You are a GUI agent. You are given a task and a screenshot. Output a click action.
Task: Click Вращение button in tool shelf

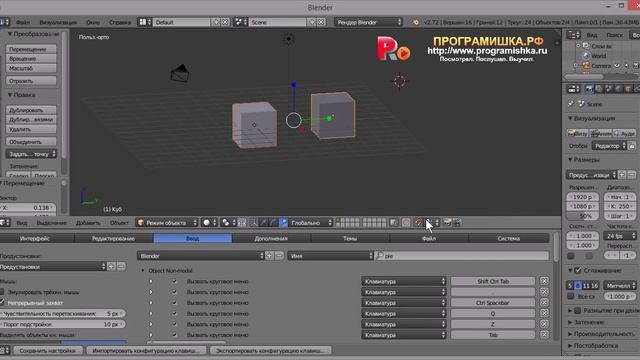point(31,58)
